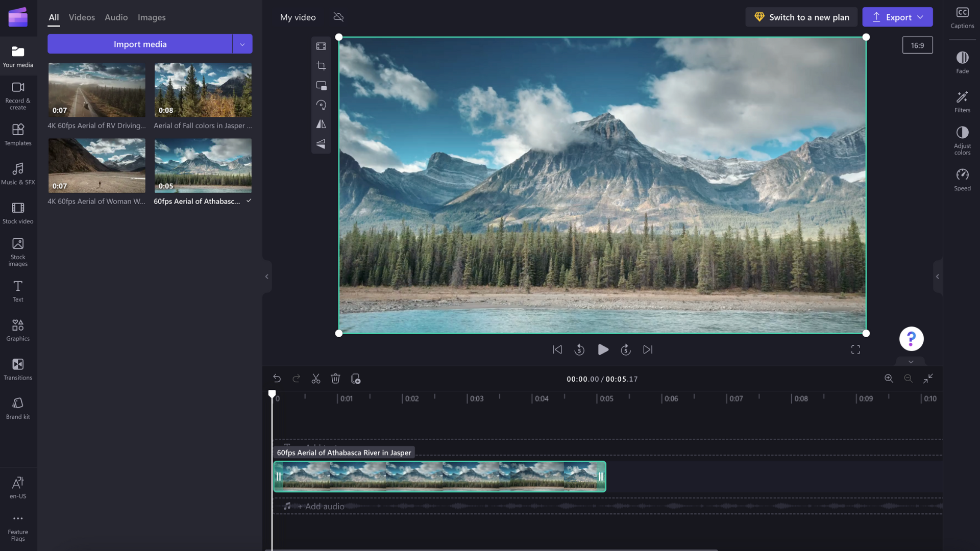
Task: Click the fit-to-frame icon beside preview
Action: [x=321, y=46]
